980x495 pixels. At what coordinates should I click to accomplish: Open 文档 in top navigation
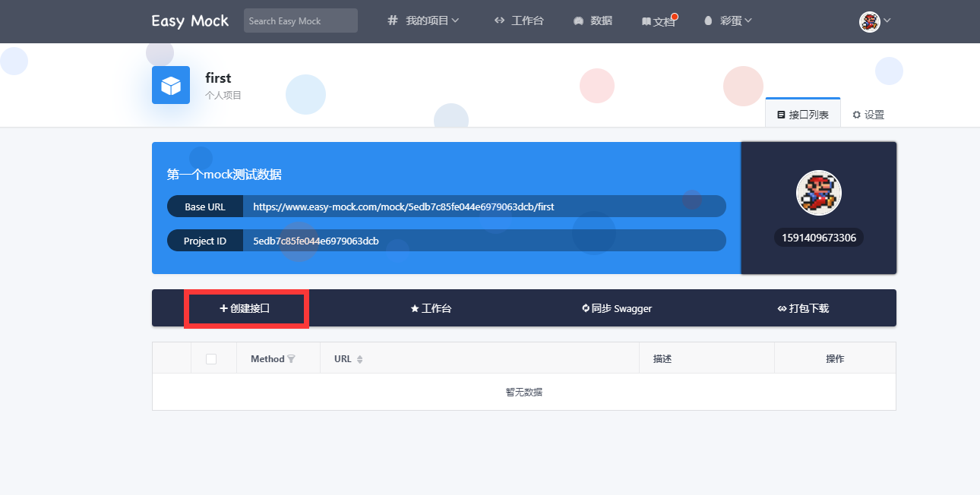pos(658,21)
